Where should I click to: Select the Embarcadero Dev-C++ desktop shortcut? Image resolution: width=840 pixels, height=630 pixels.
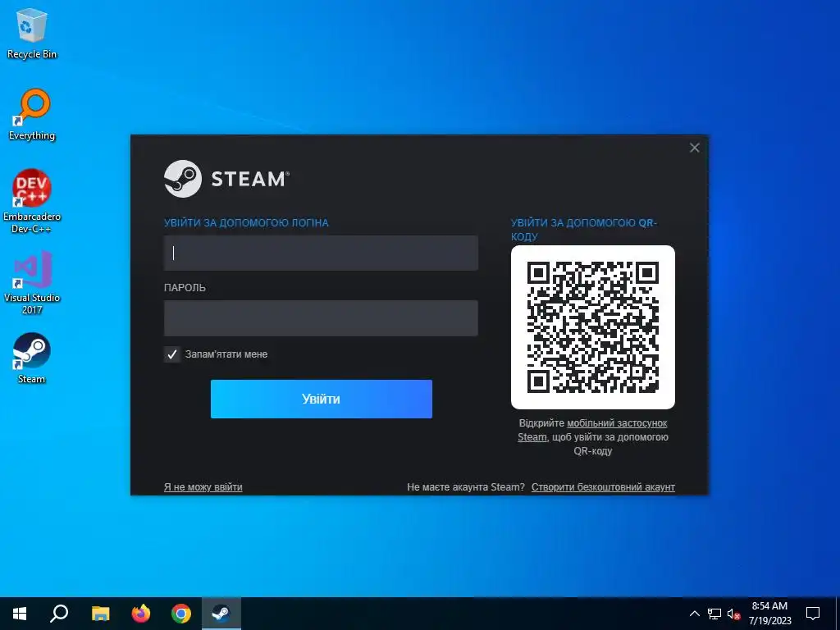[32, 201]
